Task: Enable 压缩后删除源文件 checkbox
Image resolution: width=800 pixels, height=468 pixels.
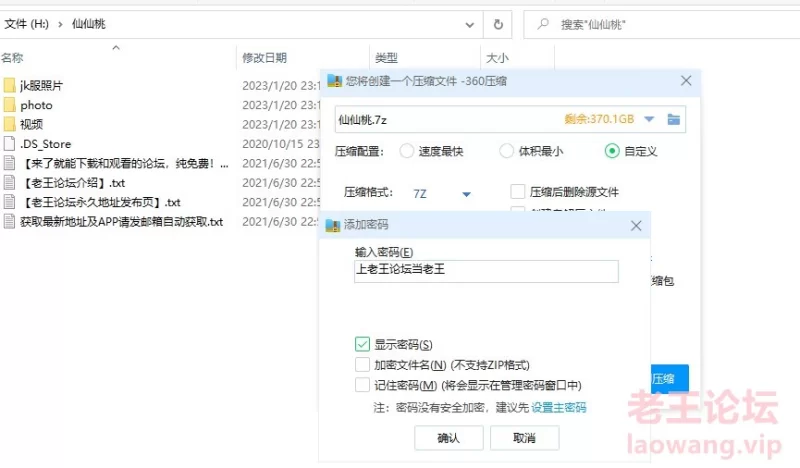Action: point(517,192)
